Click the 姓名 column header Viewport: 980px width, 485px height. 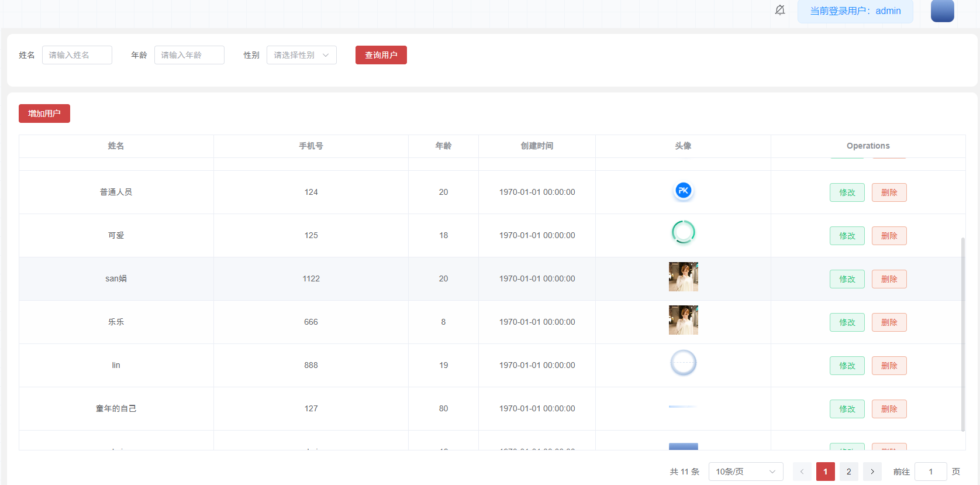pos(116,146)
